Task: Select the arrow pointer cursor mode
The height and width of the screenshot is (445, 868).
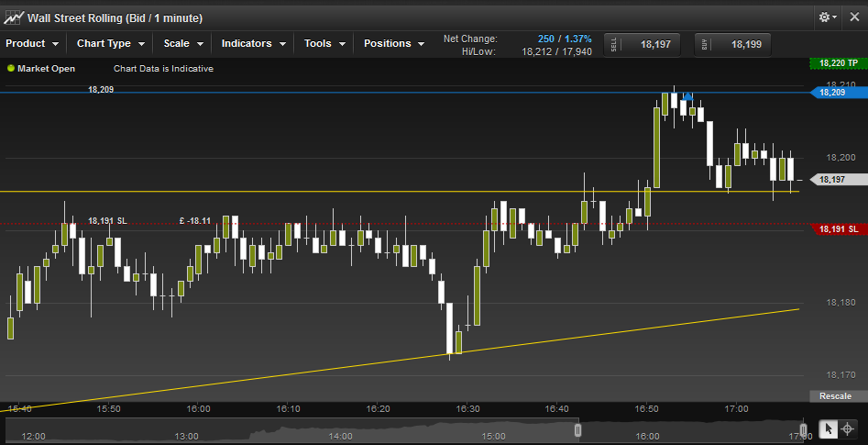Action: tap(828, 428)
